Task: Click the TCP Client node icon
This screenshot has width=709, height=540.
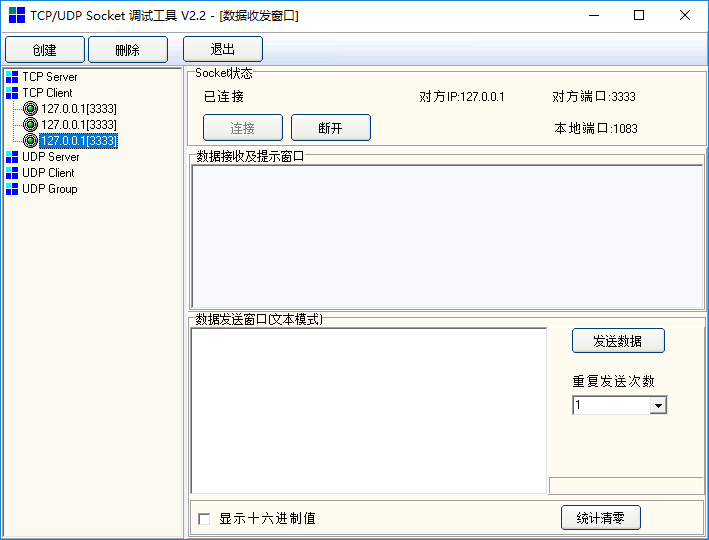Action: [x=12, y=93]
